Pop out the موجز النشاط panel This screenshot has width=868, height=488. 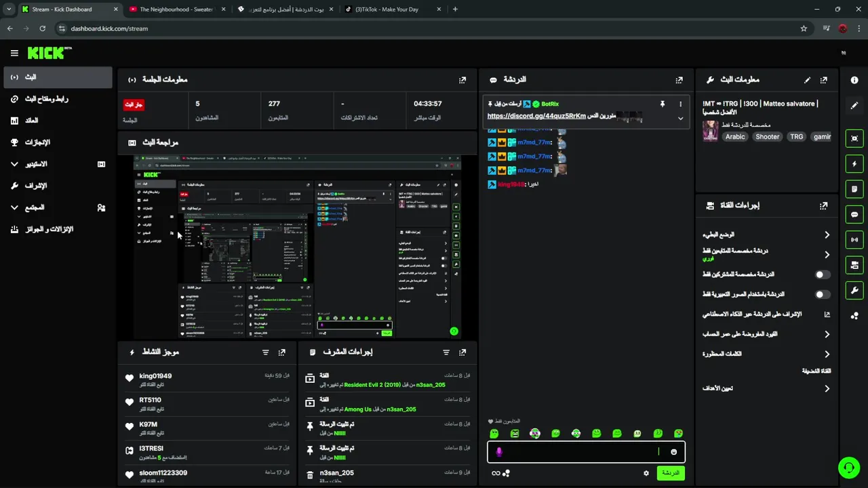pos(282,352)
